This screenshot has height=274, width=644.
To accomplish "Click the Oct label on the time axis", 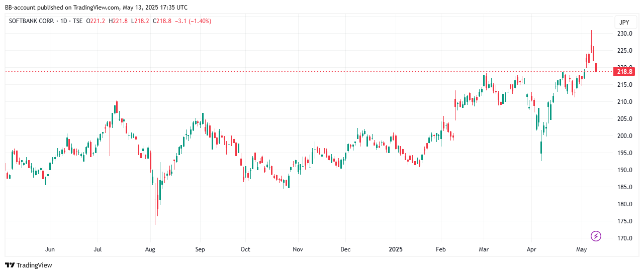I will tap(245, 249).
